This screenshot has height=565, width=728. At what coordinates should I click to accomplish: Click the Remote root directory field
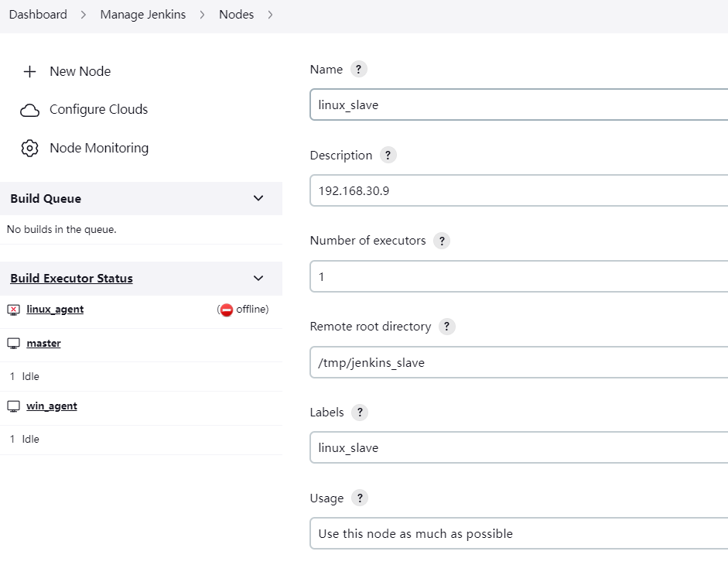(x=519, y=362)
